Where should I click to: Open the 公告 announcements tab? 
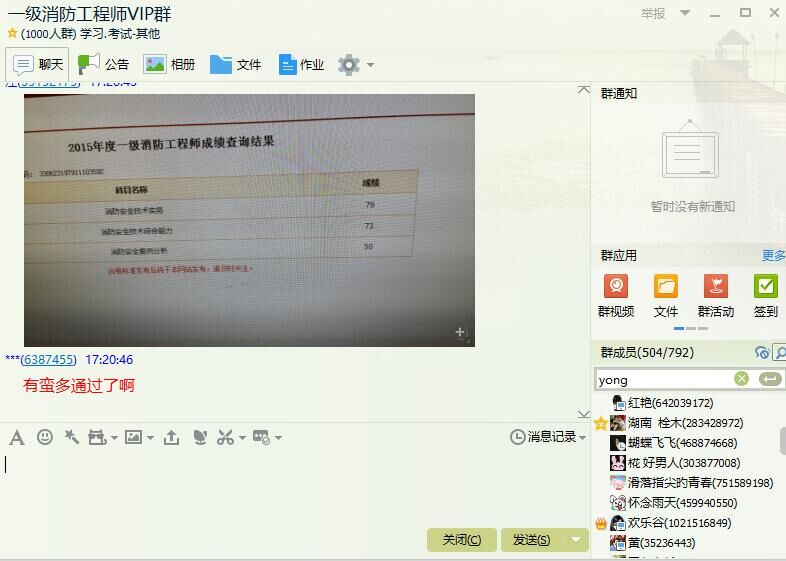pyautogui.click(x=104, y=65)
